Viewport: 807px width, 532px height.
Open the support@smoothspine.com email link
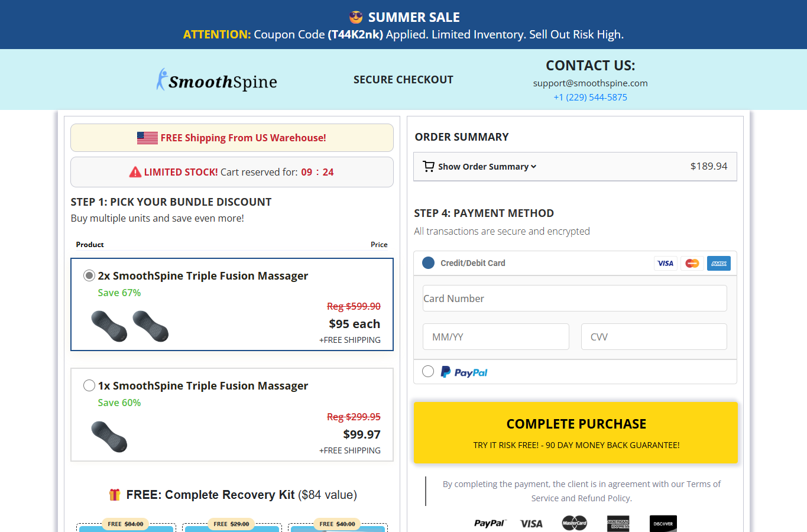point(591,83)
